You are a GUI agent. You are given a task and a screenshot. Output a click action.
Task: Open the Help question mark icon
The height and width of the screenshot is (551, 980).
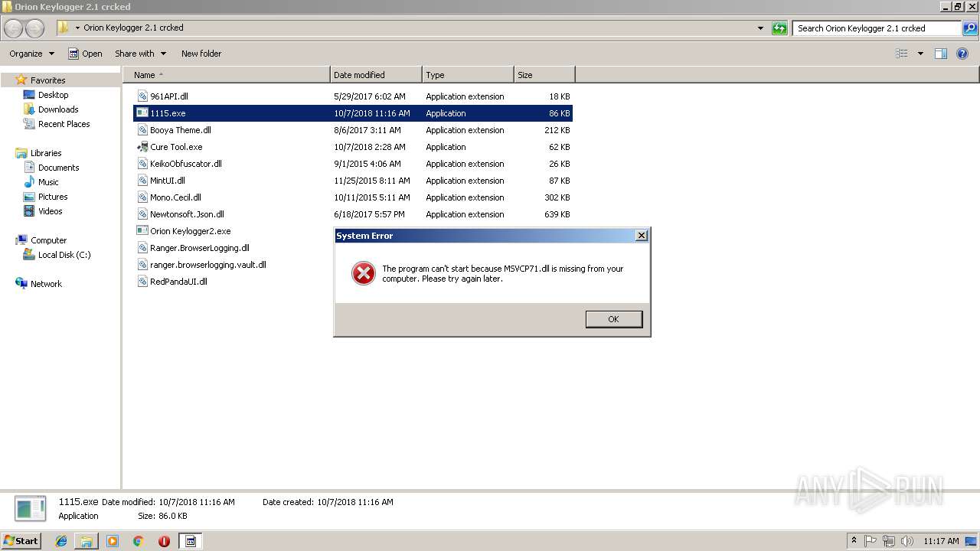[x=962, y=54]
